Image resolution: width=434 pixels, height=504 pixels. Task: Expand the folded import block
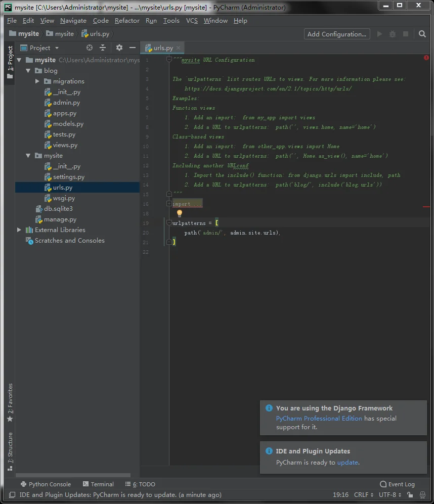(169, 203)
